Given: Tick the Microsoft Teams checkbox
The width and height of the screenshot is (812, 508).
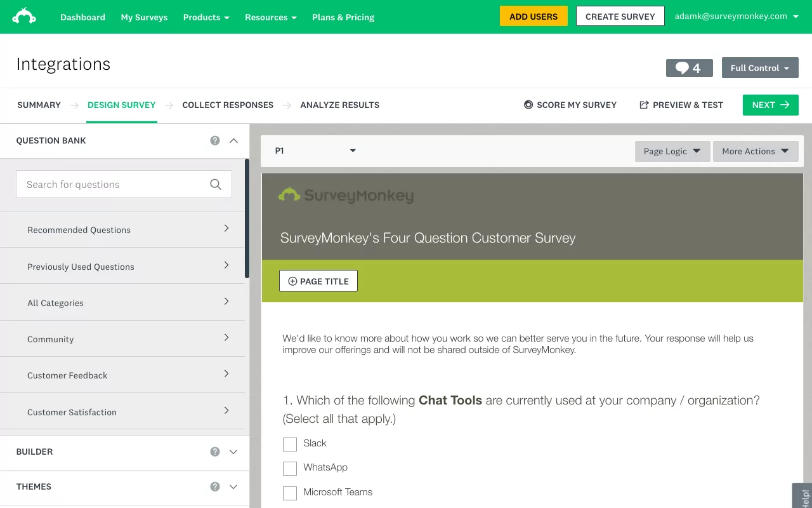Looking at the screenshot, I should coord(290,493).
